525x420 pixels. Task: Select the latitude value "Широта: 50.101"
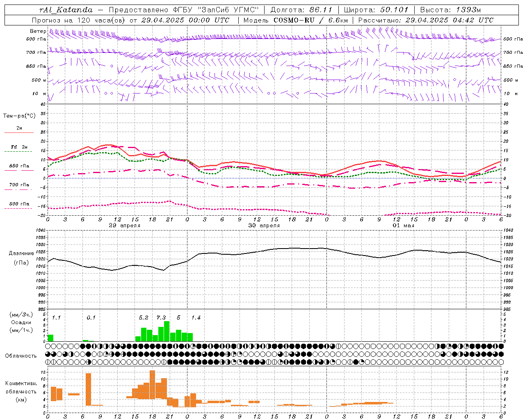376,10
